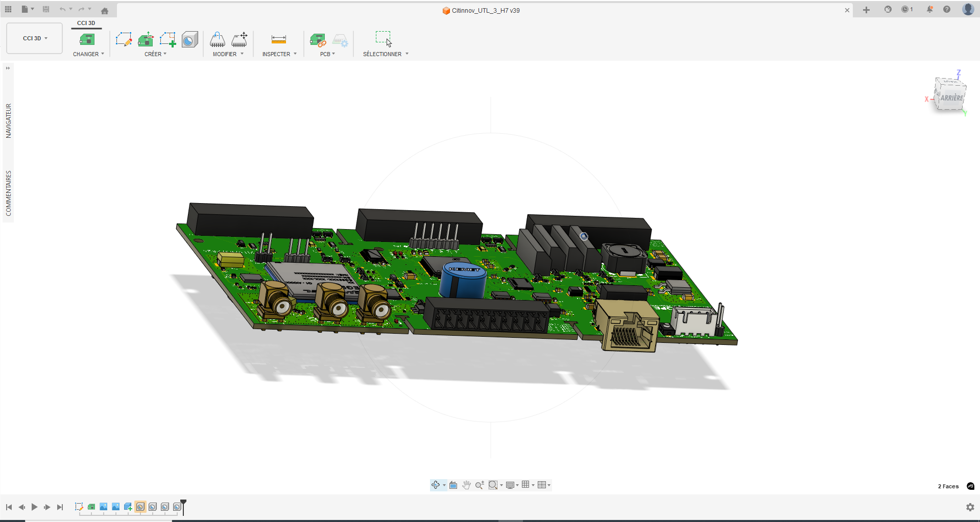The width and height of the screenshot is (980, 522).
Task: Expand the PCB menu
Action: [327, 54]
